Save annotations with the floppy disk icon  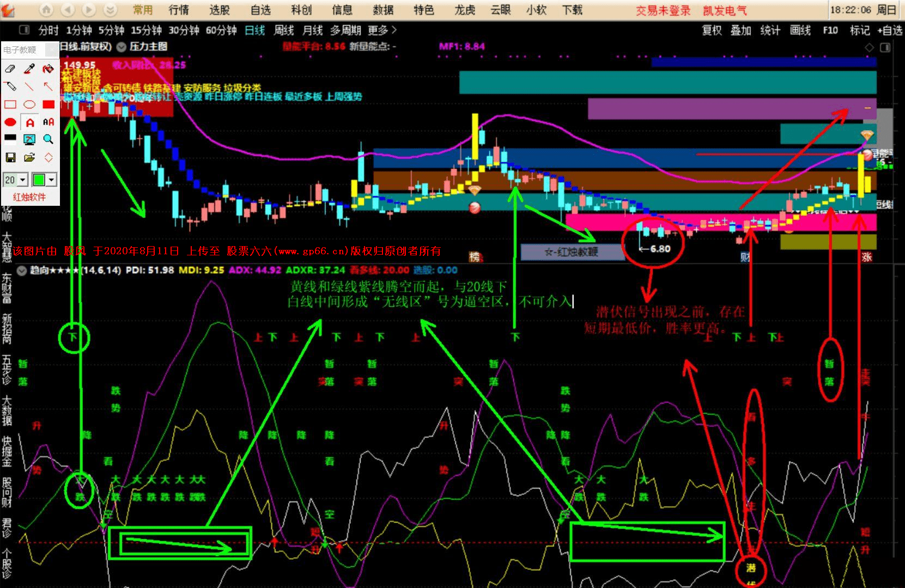point(10,157)
